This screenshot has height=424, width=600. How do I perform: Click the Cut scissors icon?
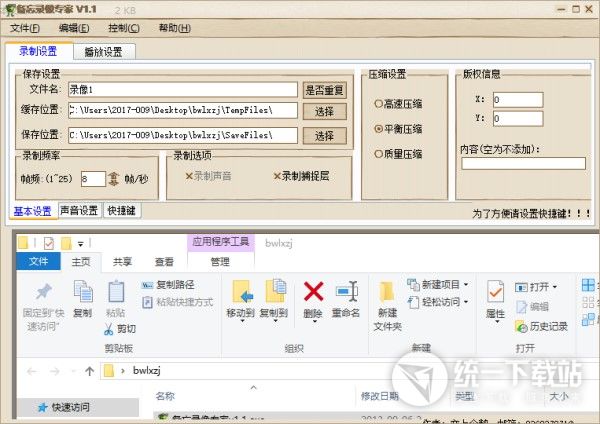coord(109,328)
